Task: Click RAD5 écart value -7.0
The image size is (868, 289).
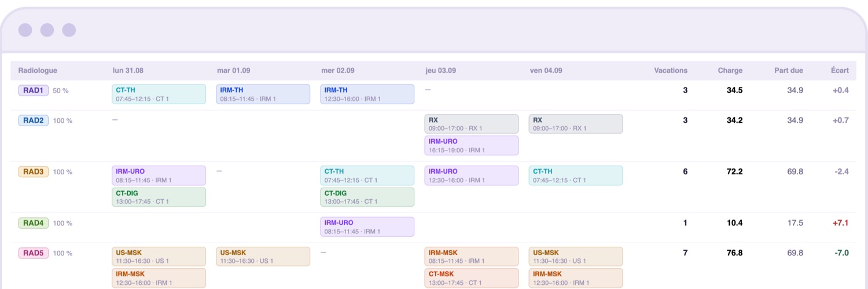Action: (841, 253)
